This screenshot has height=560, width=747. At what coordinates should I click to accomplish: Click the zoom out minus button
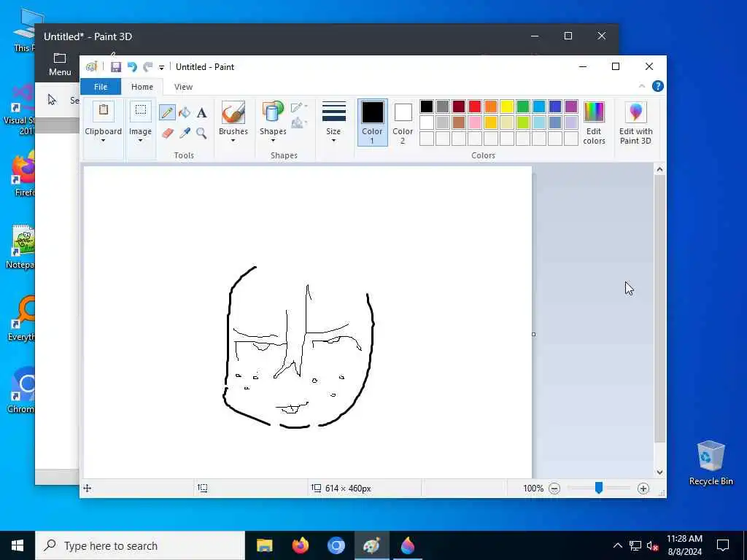[x=554, y=489]
